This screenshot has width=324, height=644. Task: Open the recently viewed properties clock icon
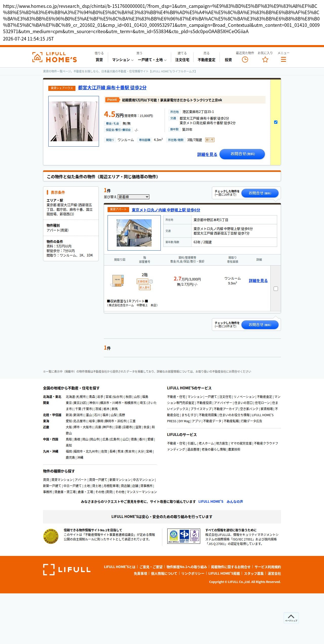point(245,59)
